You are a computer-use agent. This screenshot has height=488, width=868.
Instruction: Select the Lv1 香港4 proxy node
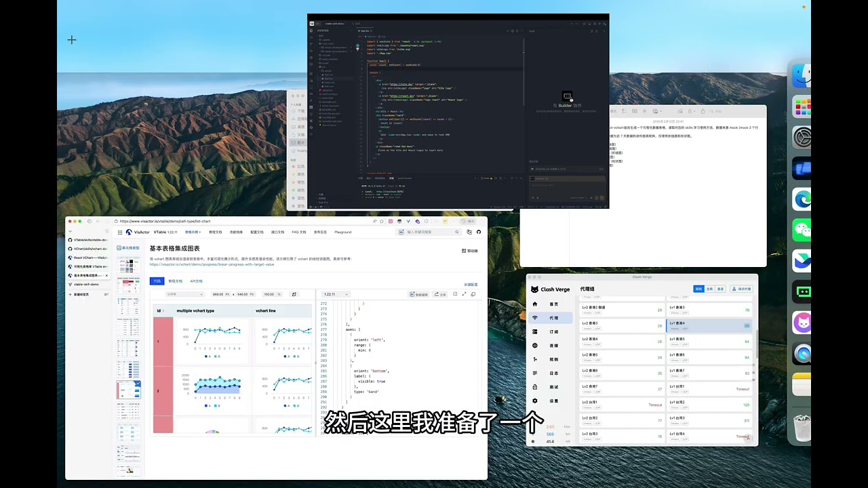[x=709, y=326]
